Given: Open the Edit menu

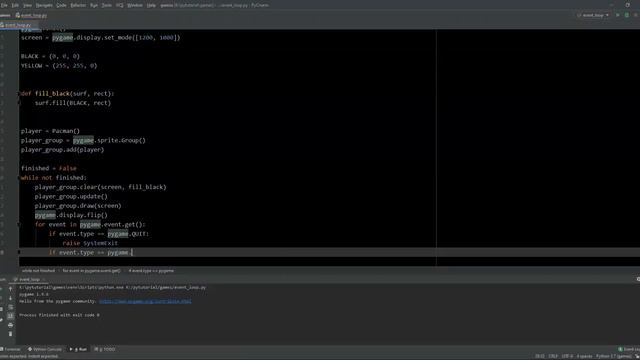Looking at the screenshot, I should pos(15,5).
